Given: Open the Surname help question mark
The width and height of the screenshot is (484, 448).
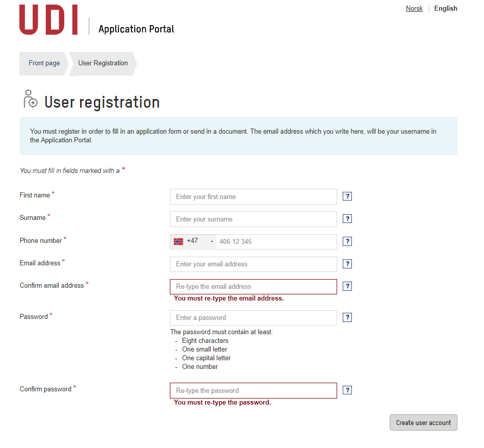Looking at the screenshot, I should pyautogui.click(x=347, y=219).
